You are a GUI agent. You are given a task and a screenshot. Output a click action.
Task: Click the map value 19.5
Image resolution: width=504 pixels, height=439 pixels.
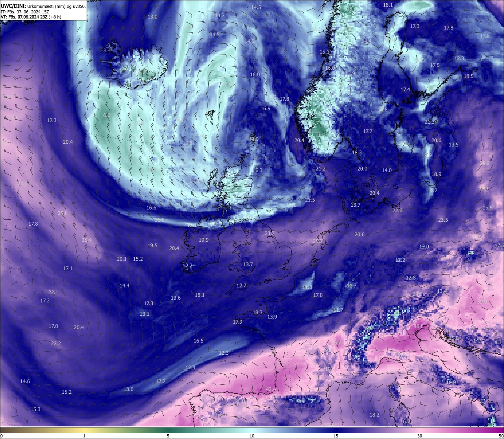pyautogui.click(x=152, y=245)
